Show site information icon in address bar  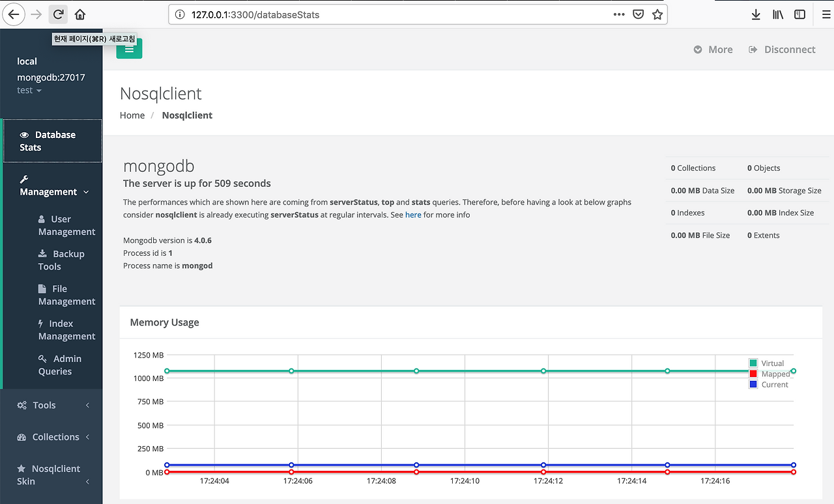180,14
